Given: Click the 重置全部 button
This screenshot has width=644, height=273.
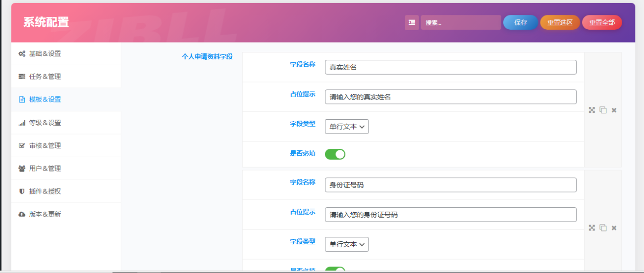Looking at the screenshot, I should coord(602,23).
